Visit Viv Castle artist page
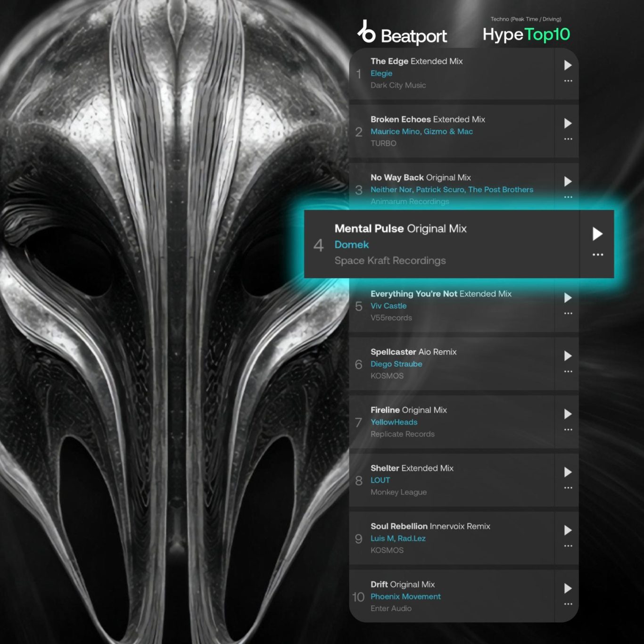This screenshot has height=644, width=644. tap(388, 306)
